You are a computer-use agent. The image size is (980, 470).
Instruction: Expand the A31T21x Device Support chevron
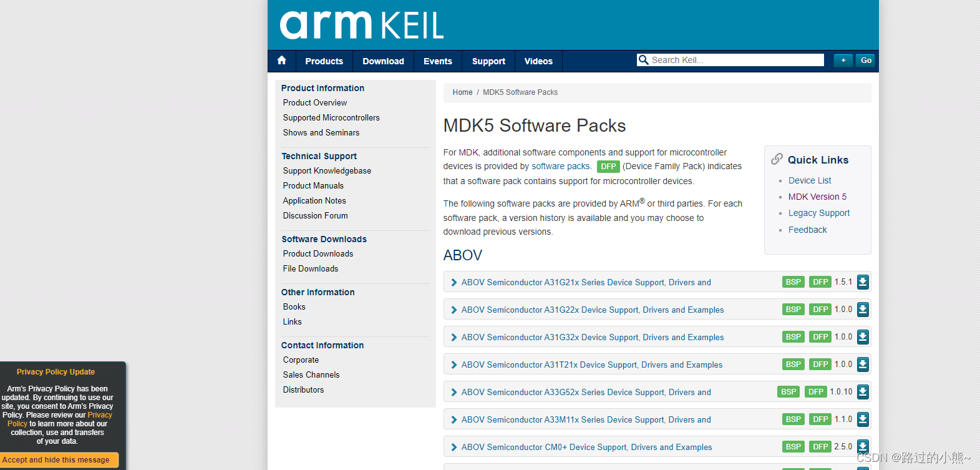coord(454,365)
